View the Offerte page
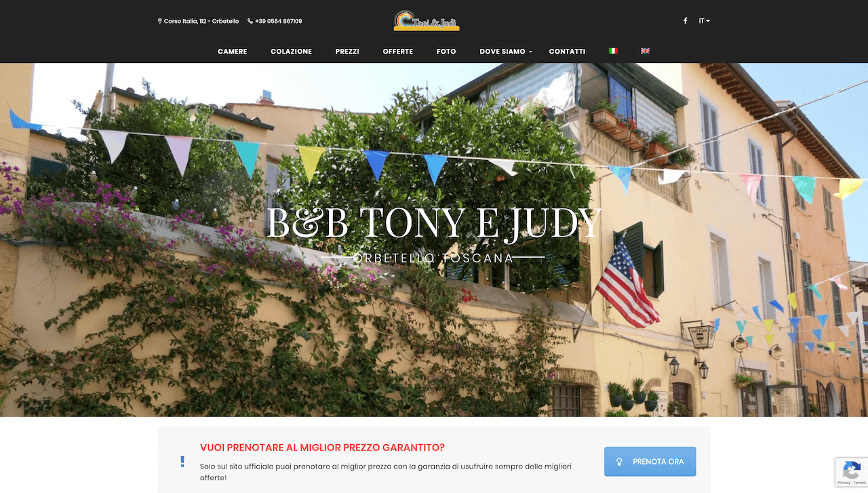868x493 pixels. (x=398, y=52)
